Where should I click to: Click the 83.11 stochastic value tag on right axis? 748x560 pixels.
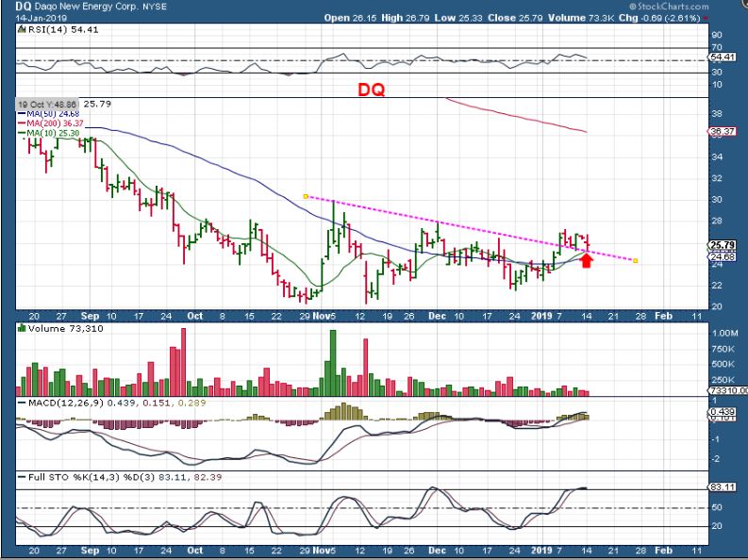(723, 487)
